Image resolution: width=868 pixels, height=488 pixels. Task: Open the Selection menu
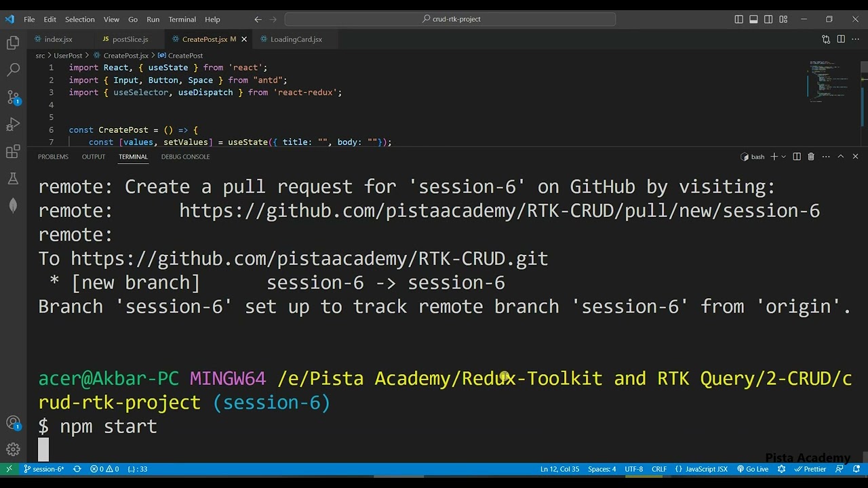tap(80, 19)
